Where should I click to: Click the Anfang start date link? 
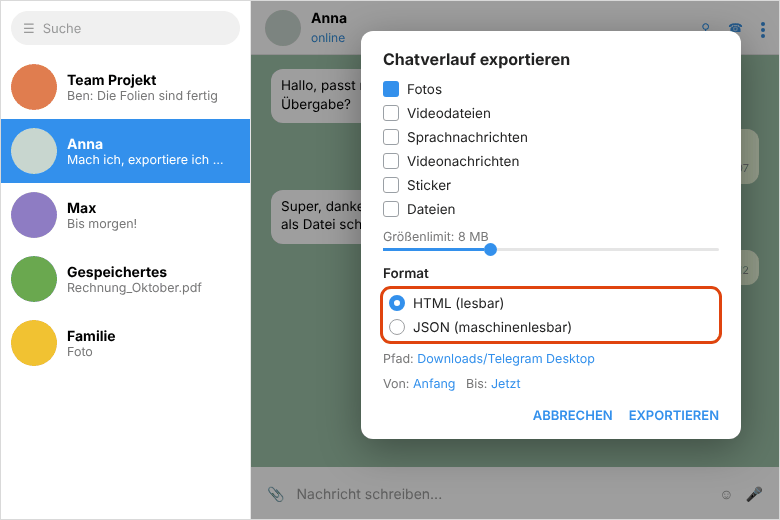(434, 384)
